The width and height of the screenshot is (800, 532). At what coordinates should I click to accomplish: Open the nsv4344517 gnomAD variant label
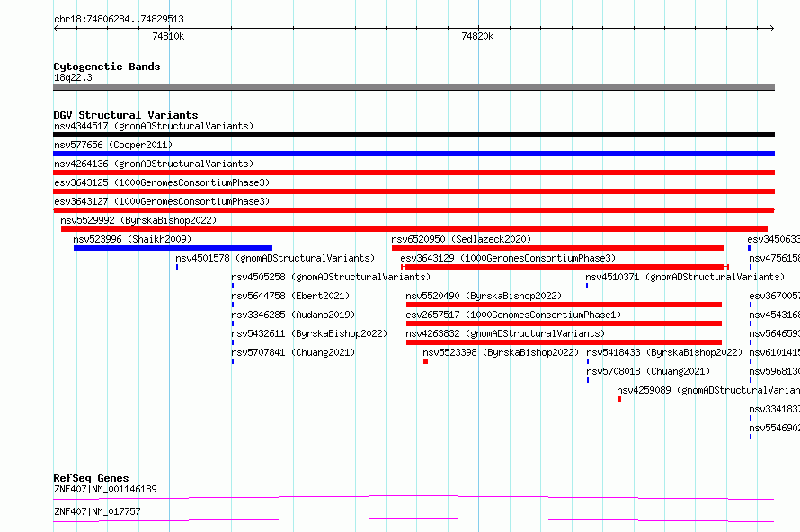coord(154,126)
